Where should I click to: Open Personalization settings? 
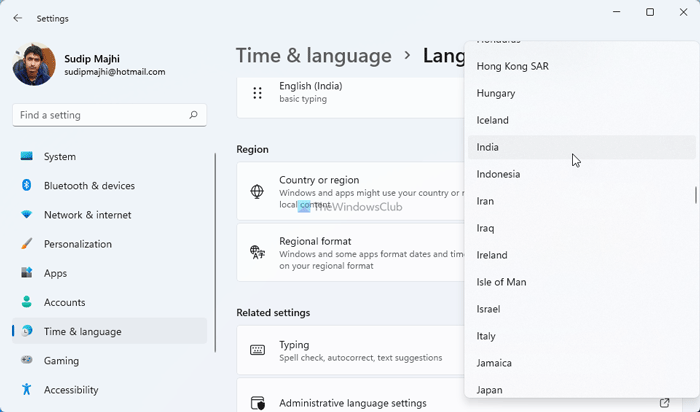click(x=79, y=244)
